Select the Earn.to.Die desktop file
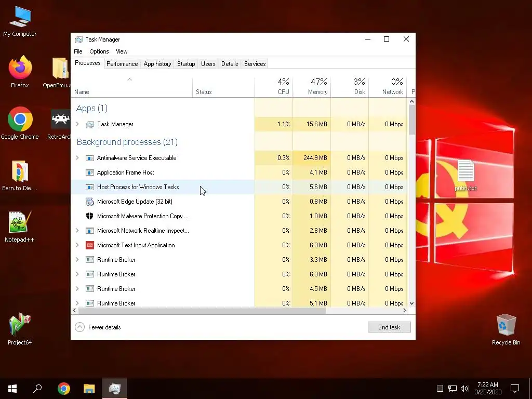The width and height of the screenshot is (532, 399). [x=20, y=175]
